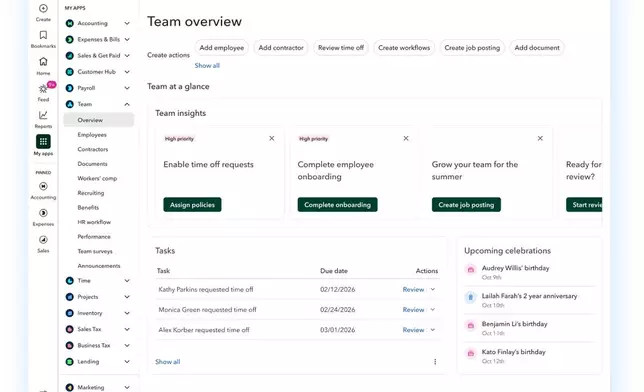
Task: Click the Create workflows chip
Action: pyautogui.click(x=404, y=48)
